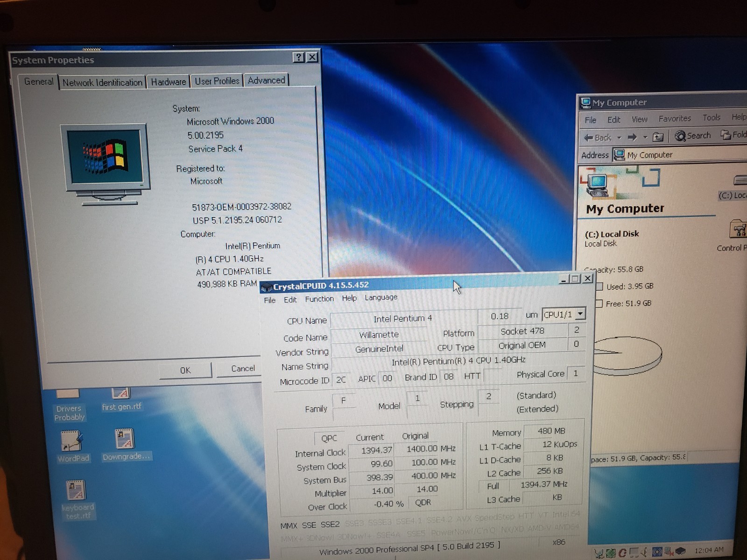Open the Back history dropdown arrow
This screenshot has width=747, height=560.
pyautogui.click(x=619, y=138)
